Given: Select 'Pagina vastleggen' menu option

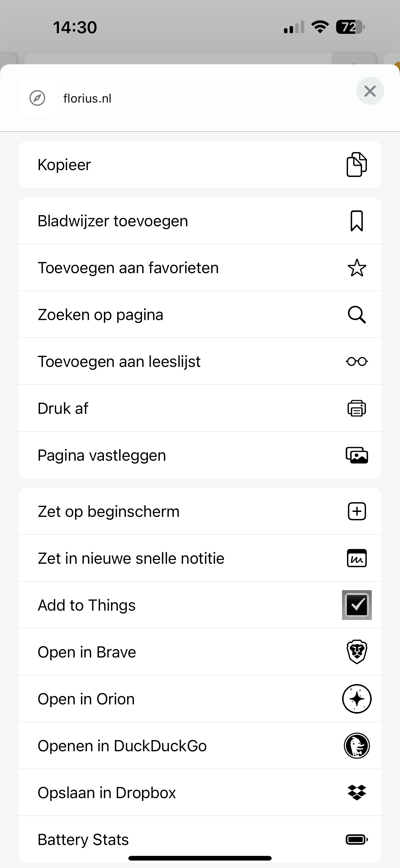Looking at the screenshot, I should [x=102, y=455].
